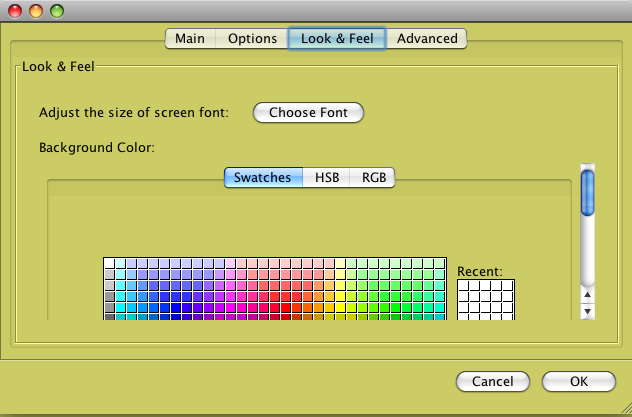Pick a bright yellow swatch in palette
Image resolution: width=632 pixels, height=417 pixels.
pyautogui.click(x=340, y=307)
